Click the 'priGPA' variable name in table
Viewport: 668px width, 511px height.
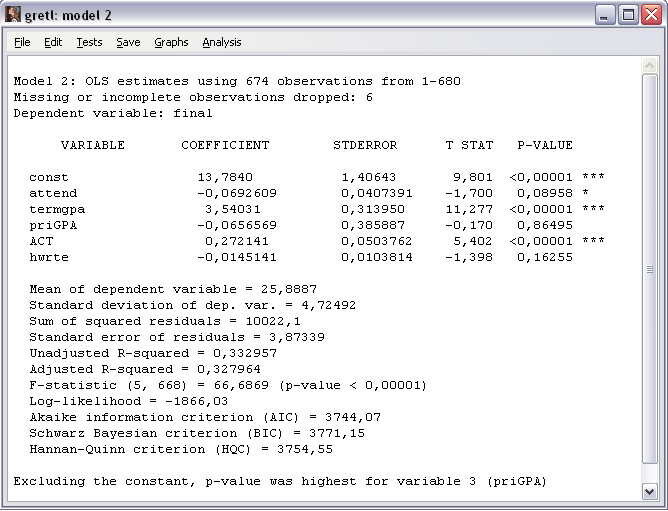(53, 225)
